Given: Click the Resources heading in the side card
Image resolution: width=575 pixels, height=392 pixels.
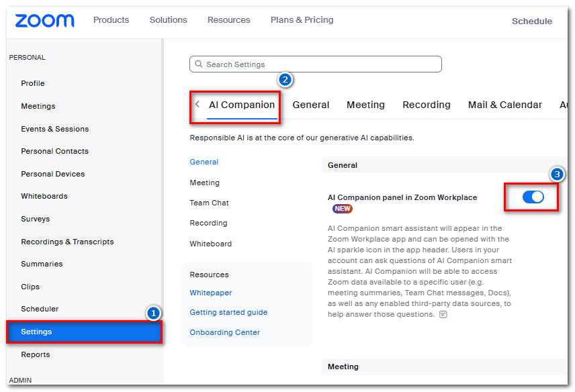Looking at the screenshot, I should [209, 275].
